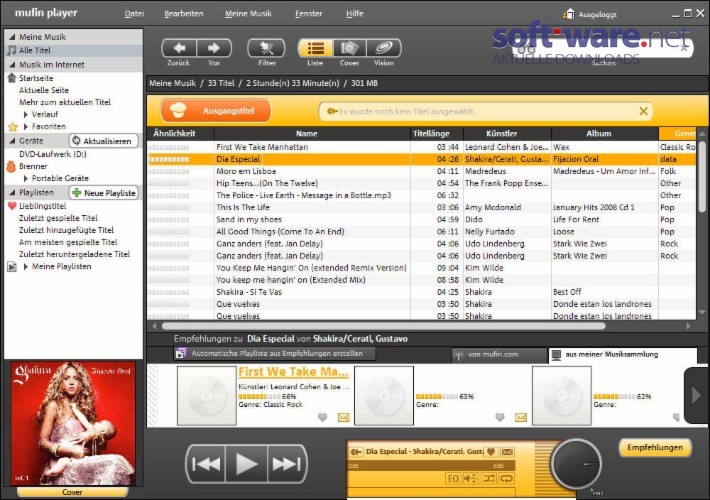Skip to previous track
710x500 pixels.
206,464
